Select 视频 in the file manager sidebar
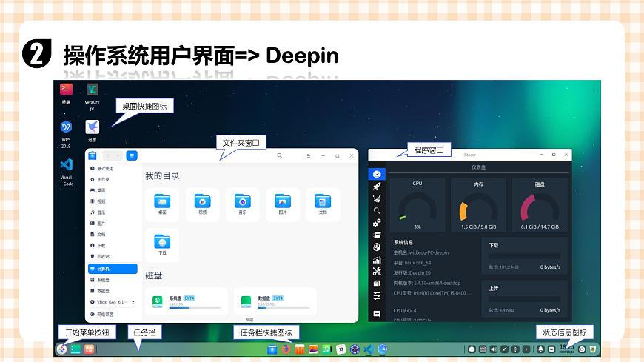This screenshot has width=644, height=362. coord(113,201)
